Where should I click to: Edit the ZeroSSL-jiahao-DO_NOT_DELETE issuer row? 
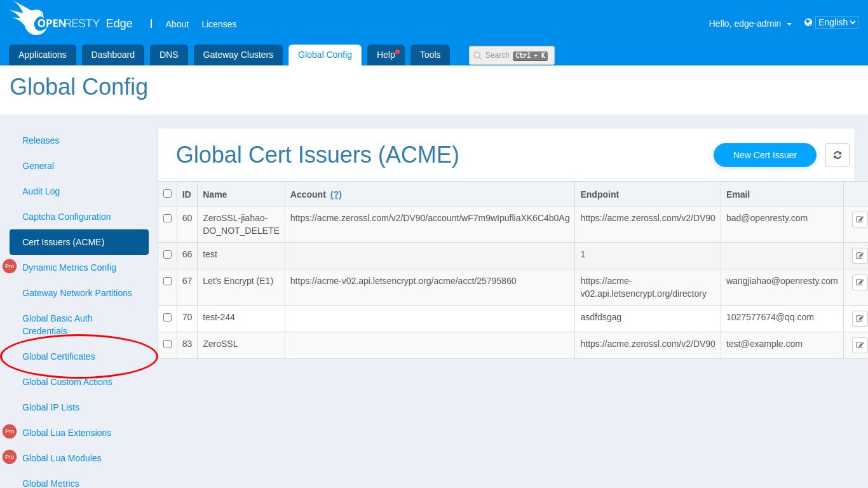click(859, 219)
